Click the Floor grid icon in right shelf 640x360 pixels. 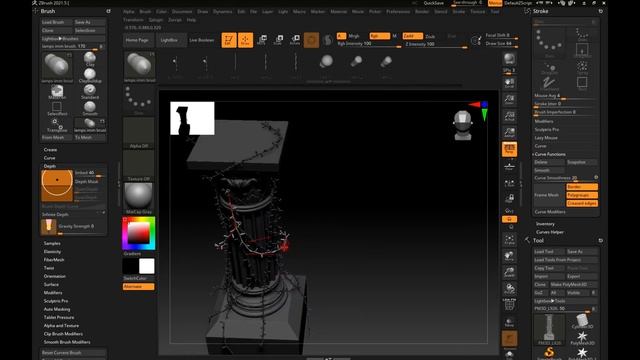pos(509,167)
